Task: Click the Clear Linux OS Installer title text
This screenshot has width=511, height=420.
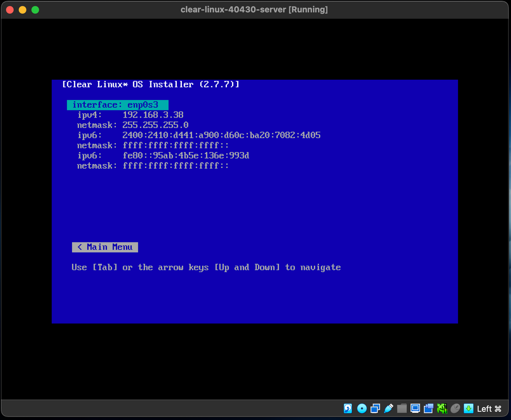Action: 150,84
